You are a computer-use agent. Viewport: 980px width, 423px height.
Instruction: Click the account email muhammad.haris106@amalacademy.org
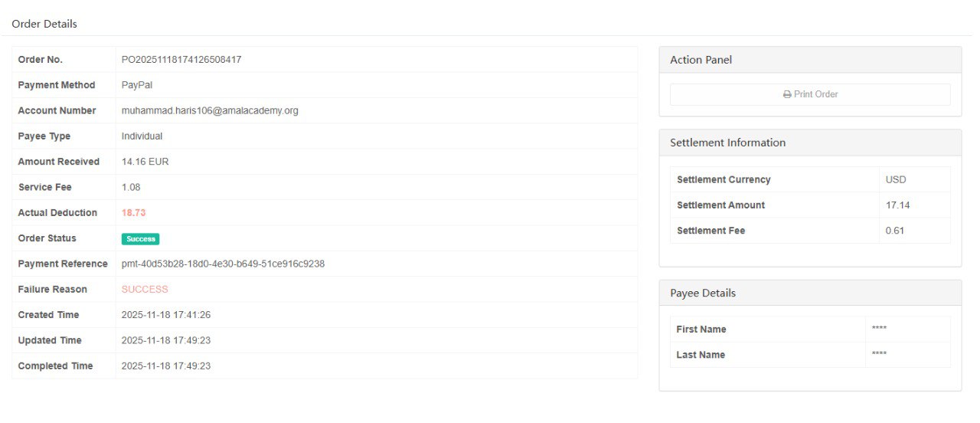(x=210, y=110)
